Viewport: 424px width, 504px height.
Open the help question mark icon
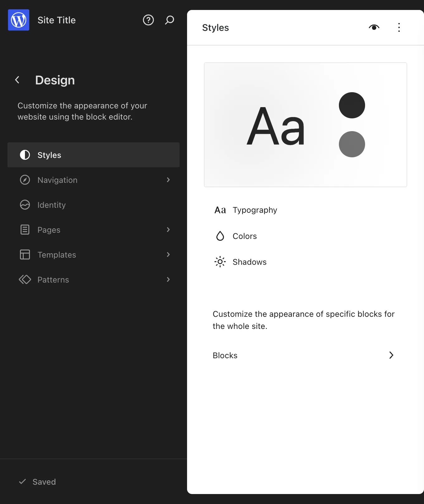point(148,20)
